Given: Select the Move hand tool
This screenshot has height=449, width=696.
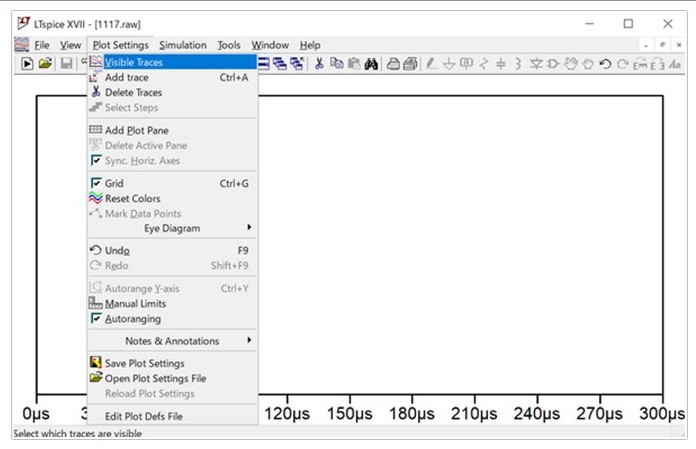Looking at the screenshot, I should click(x=571, y=64).
